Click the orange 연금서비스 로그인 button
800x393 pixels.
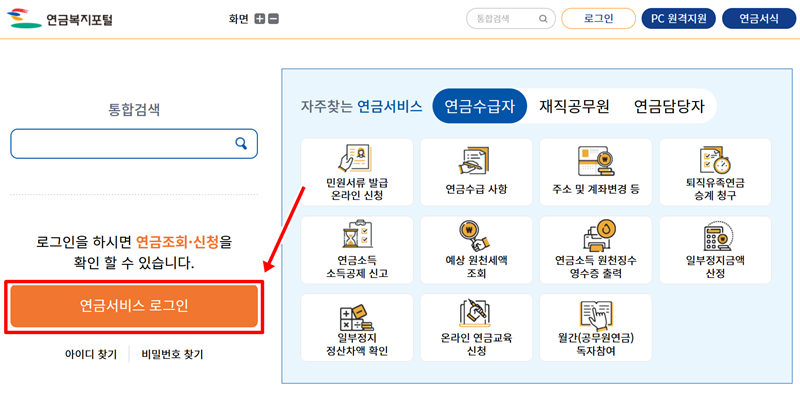[x=134, y=306]
